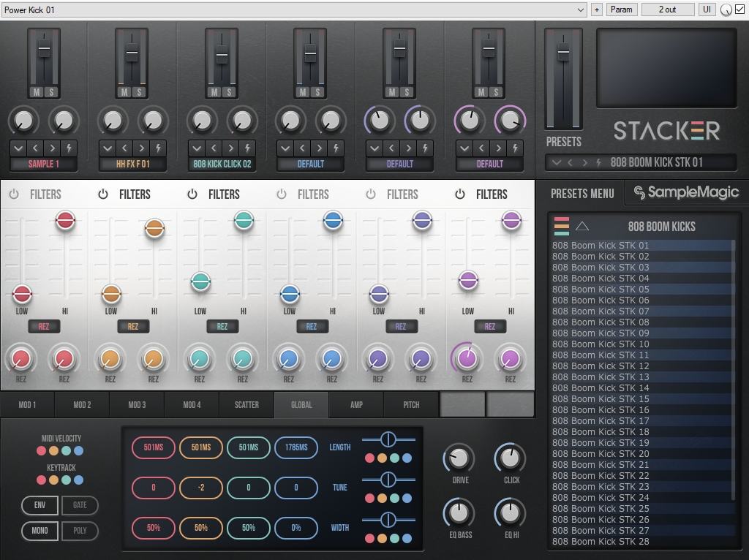Click the lightning randomize icon above SAMPLE 1
The width and height of the screenshot is (749, 560).
[x=69, y=148]
